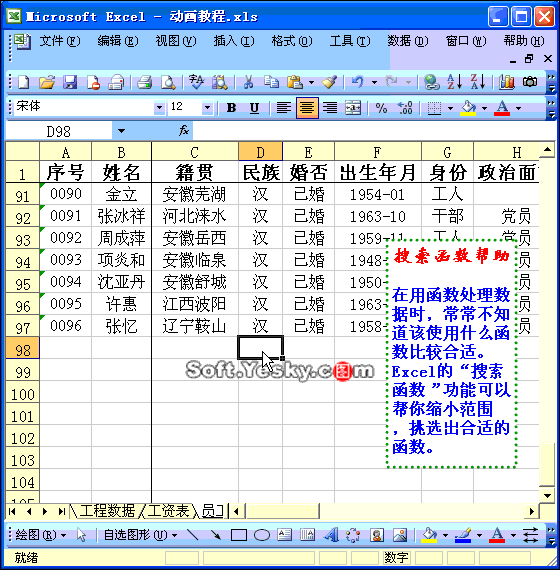The width and height of the screenshot is (560, 570).
Task: Expand the Name Box dropdown arrow
Action: pyautogui.click(x=121, y=131)
